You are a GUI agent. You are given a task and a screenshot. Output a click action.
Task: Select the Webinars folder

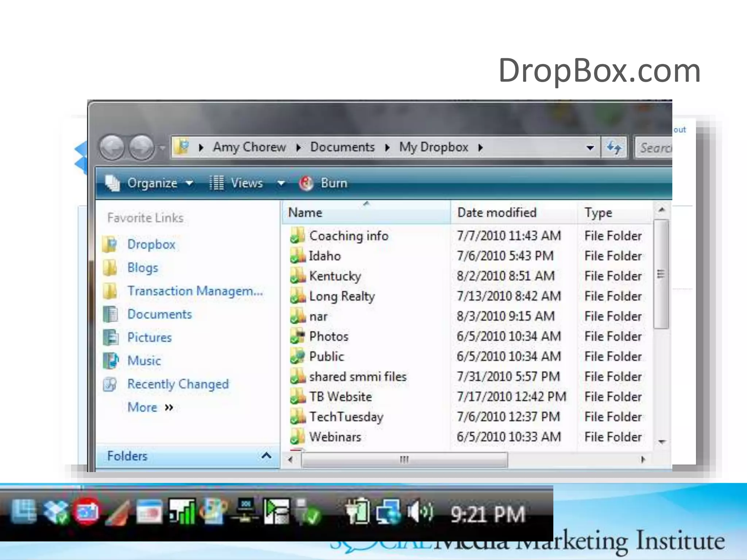pos(335,437)
